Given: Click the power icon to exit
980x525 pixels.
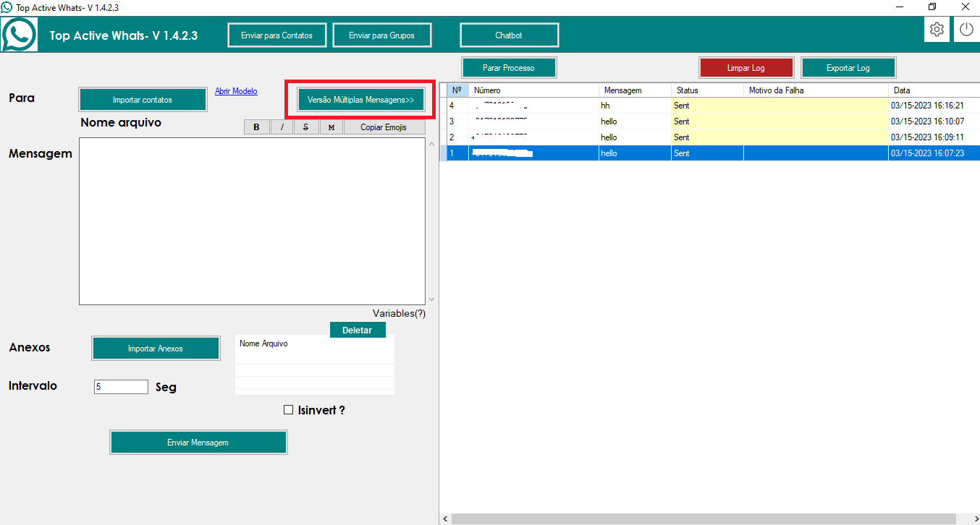Looking at the screenshot, I should click(967, 30).
